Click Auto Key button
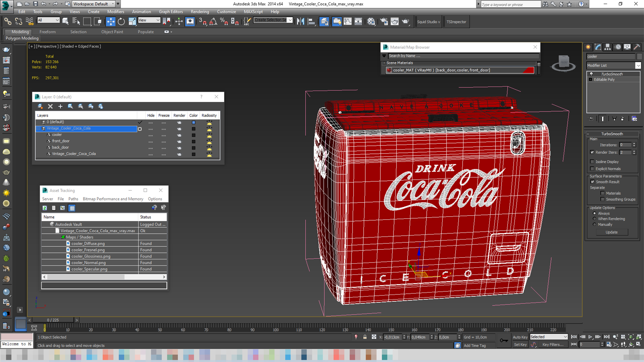The width and height of the screenshot is (644, 362). click(520, 337)
